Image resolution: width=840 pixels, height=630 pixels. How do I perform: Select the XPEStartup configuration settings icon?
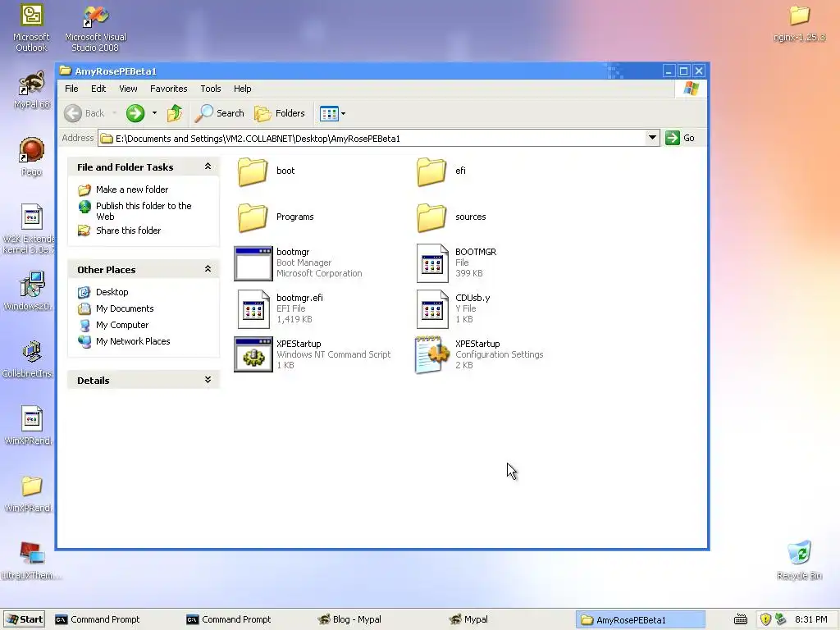(432, 354)
